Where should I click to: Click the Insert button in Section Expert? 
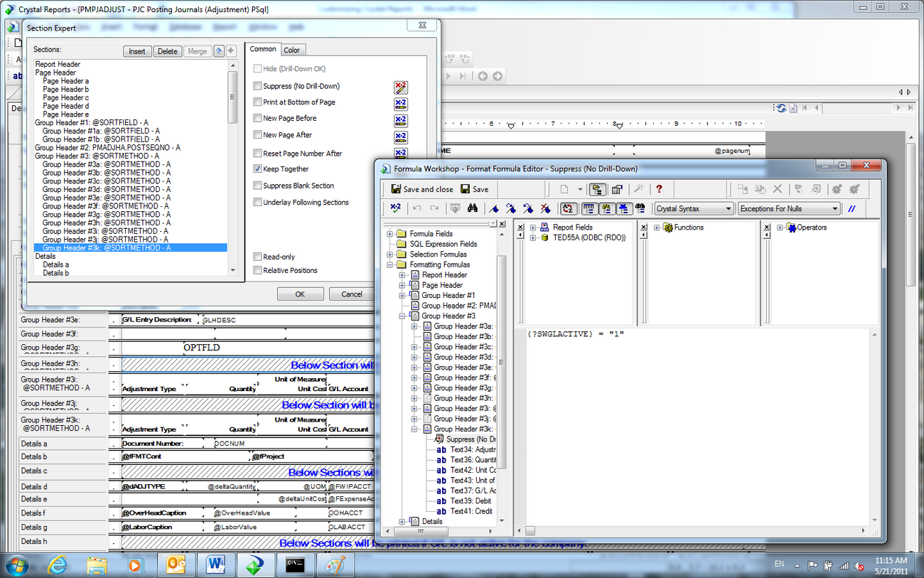(x=137, y=51)
